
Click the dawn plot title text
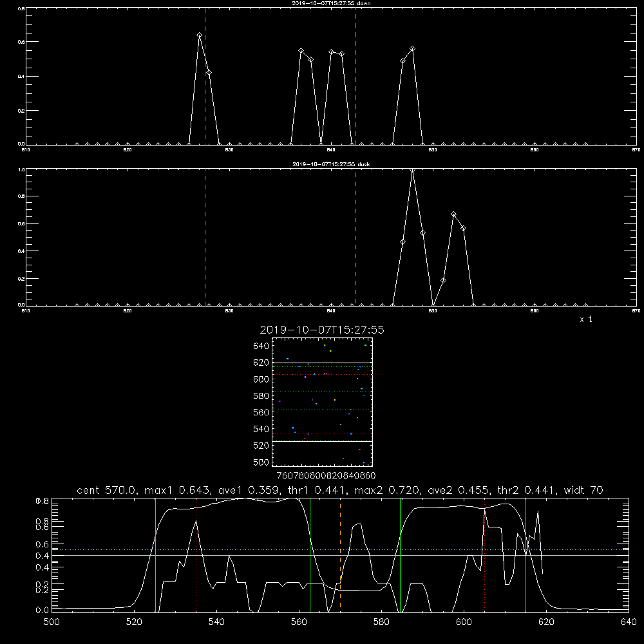[x=331, y=3]
